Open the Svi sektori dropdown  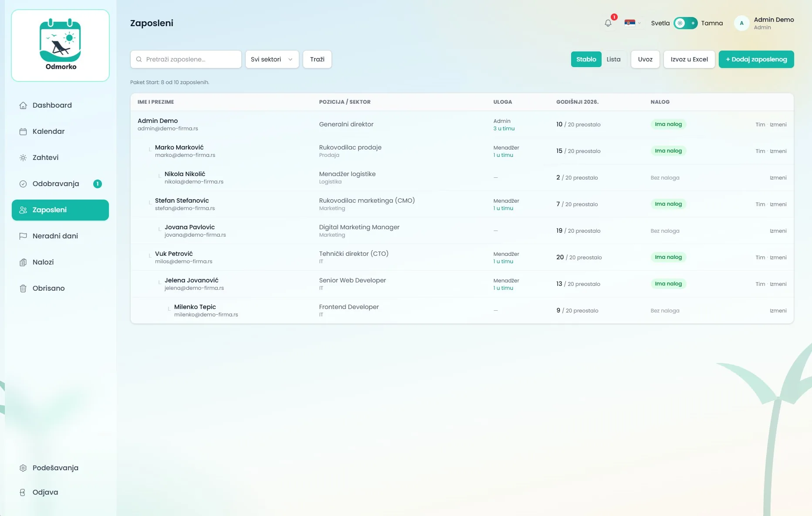(x=272, y=59)
